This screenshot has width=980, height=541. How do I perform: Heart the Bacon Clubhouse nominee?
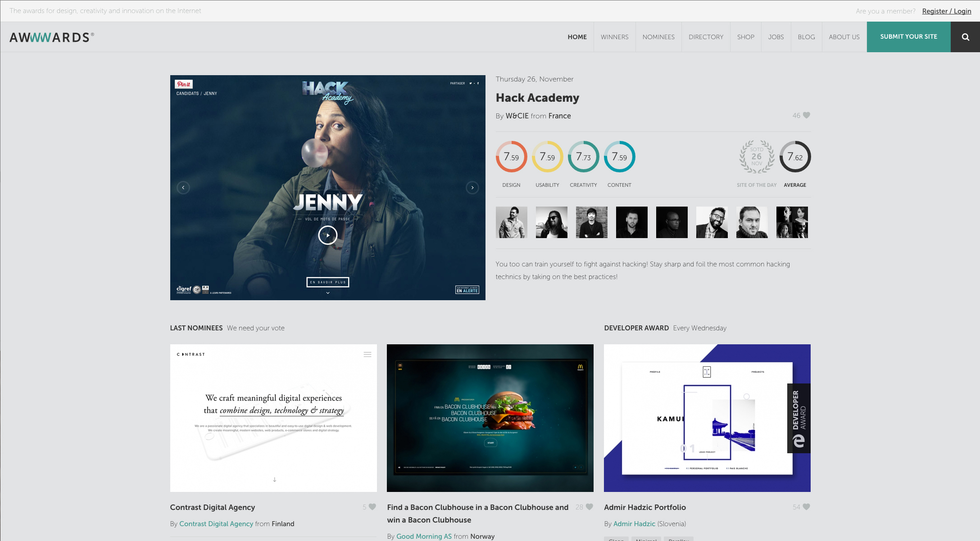point(590,507)
